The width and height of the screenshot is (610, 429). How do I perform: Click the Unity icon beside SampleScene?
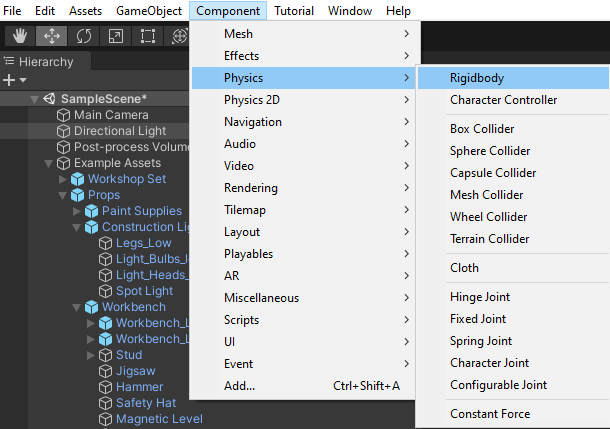click(49, 99)
